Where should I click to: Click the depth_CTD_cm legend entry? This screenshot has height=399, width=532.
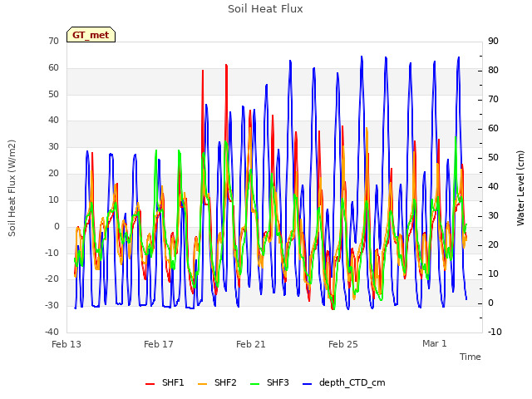coord(343,383)
